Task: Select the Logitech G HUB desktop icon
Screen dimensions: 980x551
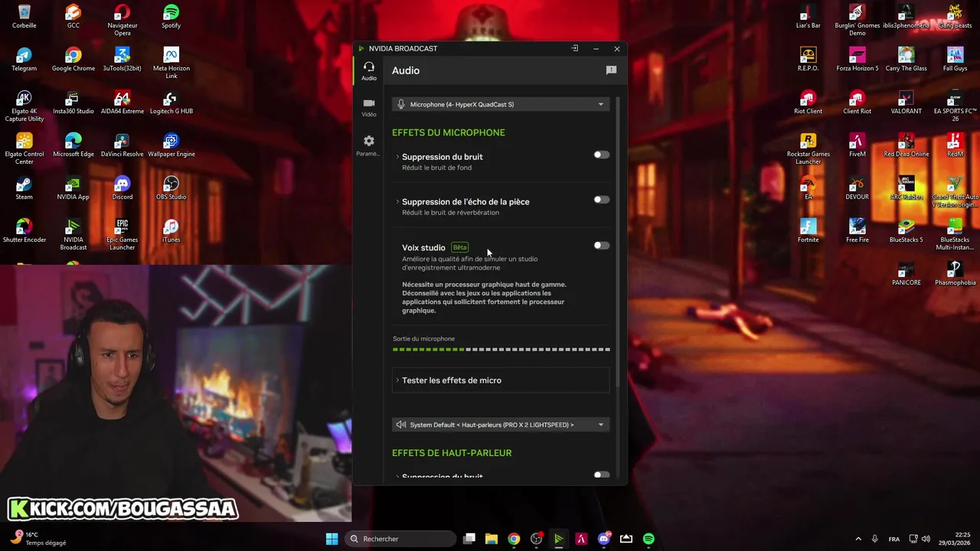Action: pos(171,103)
